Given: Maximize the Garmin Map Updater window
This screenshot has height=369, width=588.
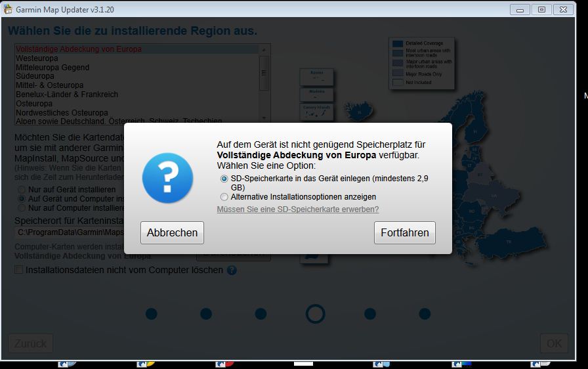Looking at the screenshot, I should pyautogui.click(x=541, y=10).
